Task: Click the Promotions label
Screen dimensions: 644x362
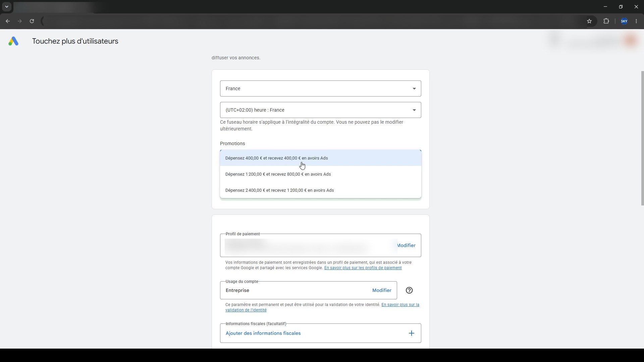Action: [232, 143]
